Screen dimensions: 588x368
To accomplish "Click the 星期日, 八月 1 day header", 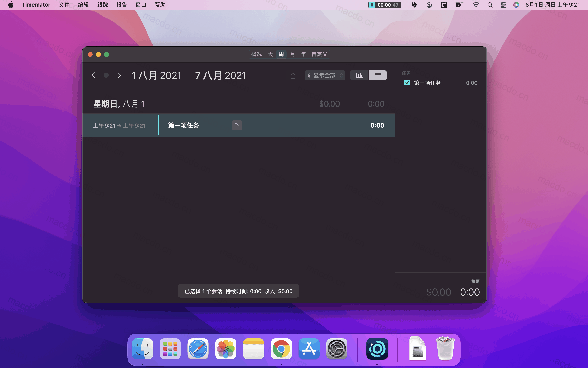I will pos(119,104).
